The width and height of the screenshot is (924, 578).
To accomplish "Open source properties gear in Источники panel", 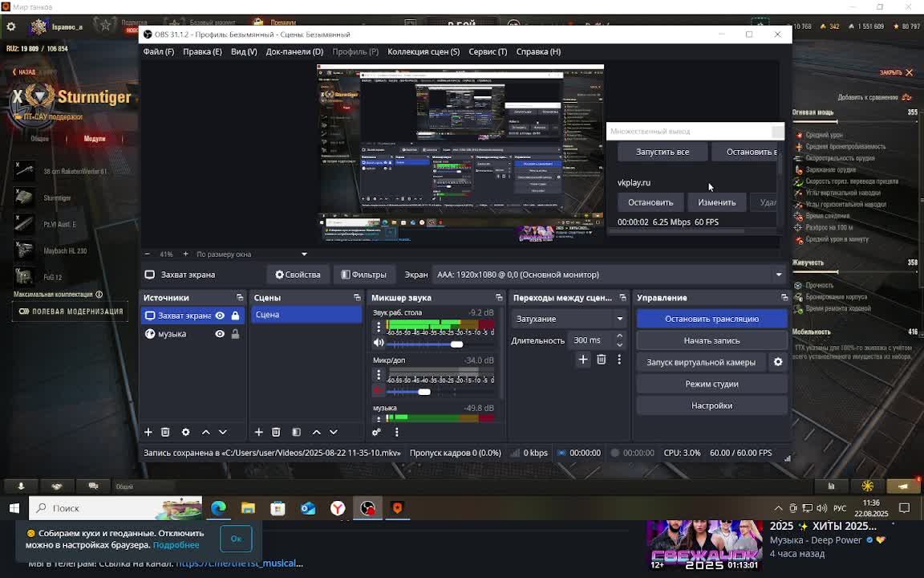I will pos(185,433).
